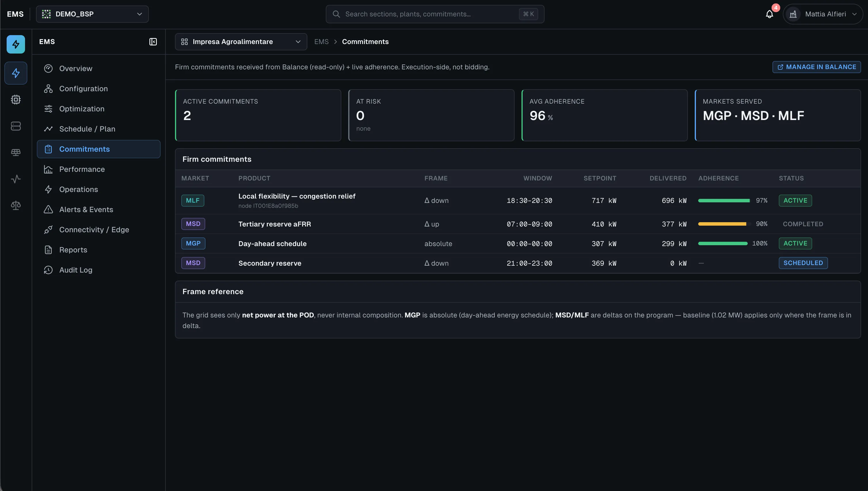Image resolution: width=868 pixels, height=491 pixels.
Task: Click the Performance chart icon
Action: tap(48, 169)
